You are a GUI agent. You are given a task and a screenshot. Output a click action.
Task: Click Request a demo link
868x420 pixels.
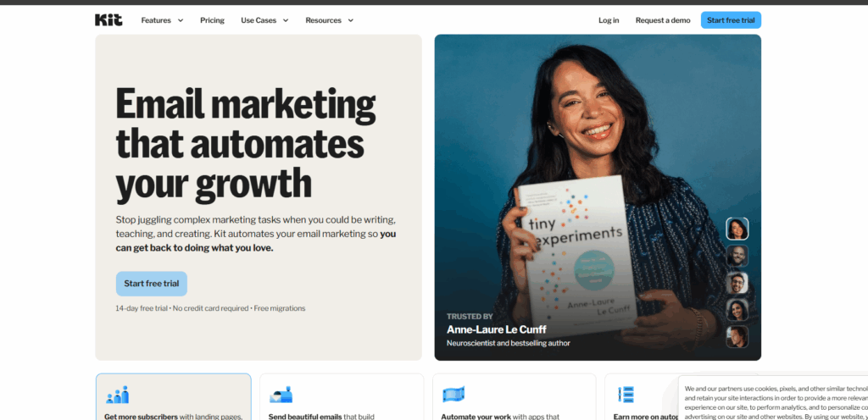pyautogui.click(x=663, y=20)
